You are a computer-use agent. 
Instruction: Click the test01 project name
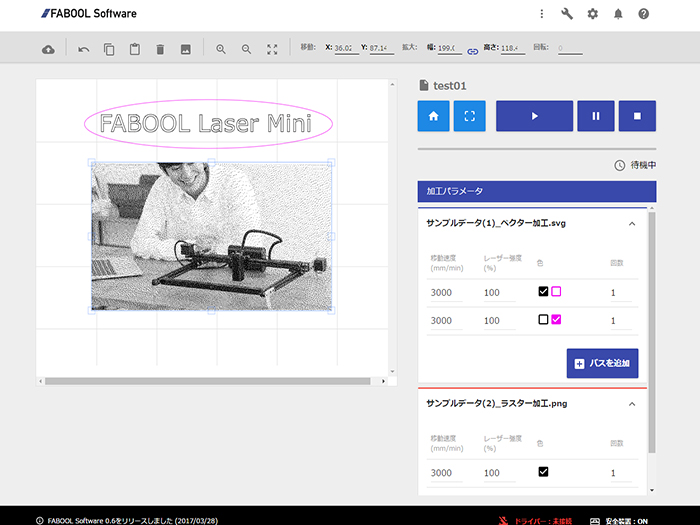(x=450, y=86)
